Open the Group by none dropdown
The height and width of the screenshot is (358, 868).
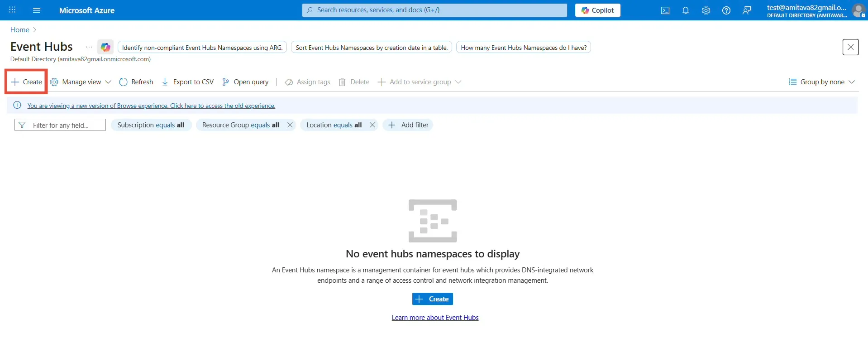(x=821, y=82)
